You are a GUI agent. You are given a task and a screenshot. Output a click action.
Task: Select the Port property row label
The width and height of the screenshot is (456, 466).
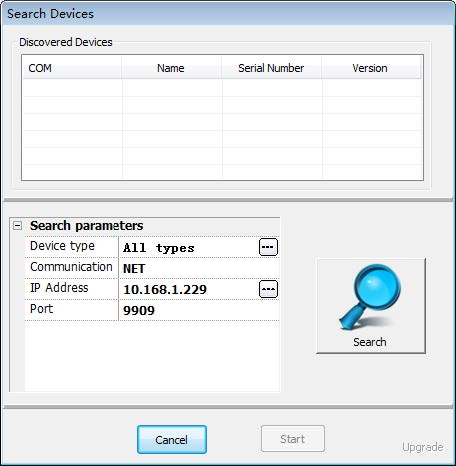[71, 310]
